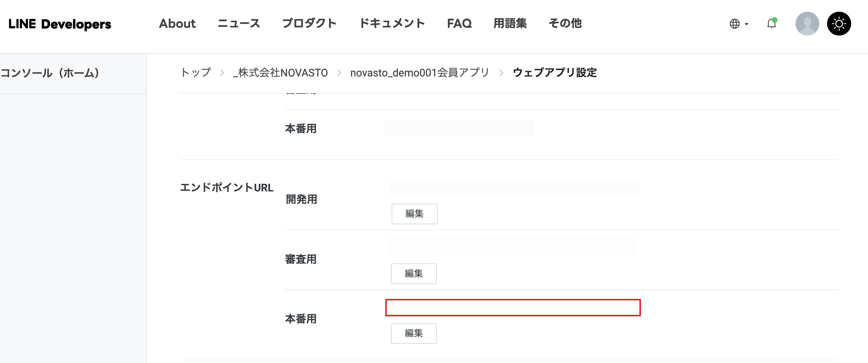Click 編集 button for 審査用 endpoint

[x=414, y=274]
